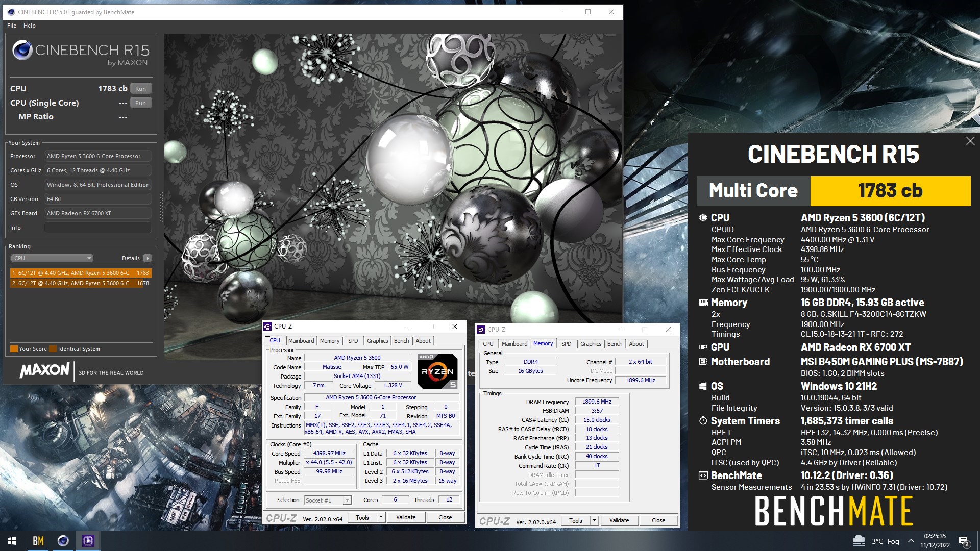Open Cinebench from the taskbar

(x=63, y=541)
